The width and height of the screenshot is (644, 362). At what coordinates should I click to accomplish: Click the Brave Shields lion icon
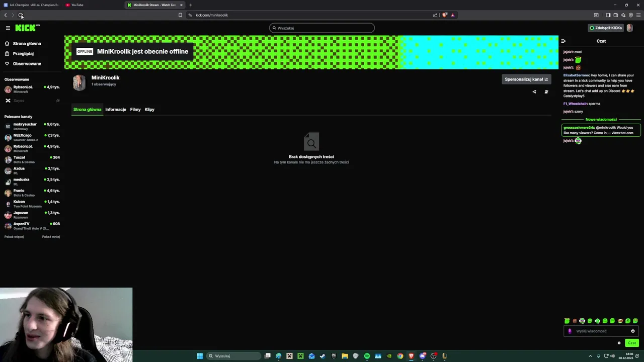444,15
